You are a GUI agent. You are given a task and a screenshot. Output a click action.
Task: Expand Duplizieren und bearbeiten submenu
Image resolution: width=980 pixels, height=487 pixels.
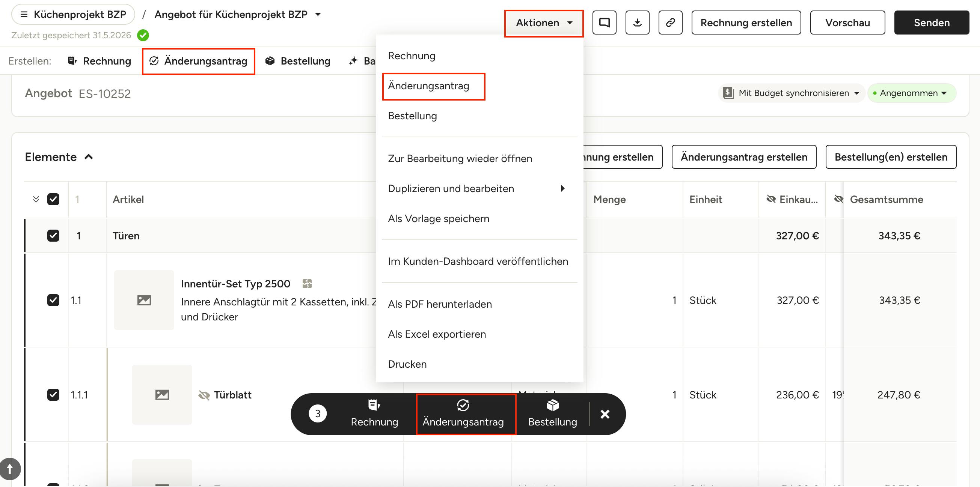point(479,189)
